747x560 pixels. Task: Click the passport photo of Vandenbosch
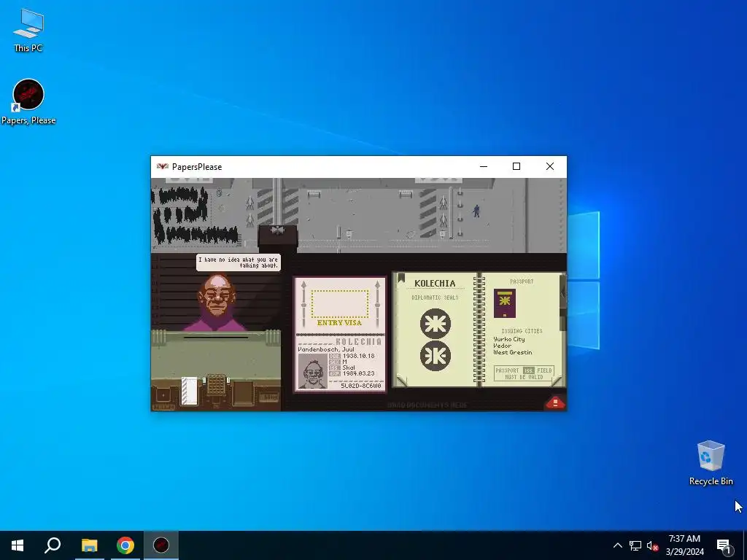312,371
